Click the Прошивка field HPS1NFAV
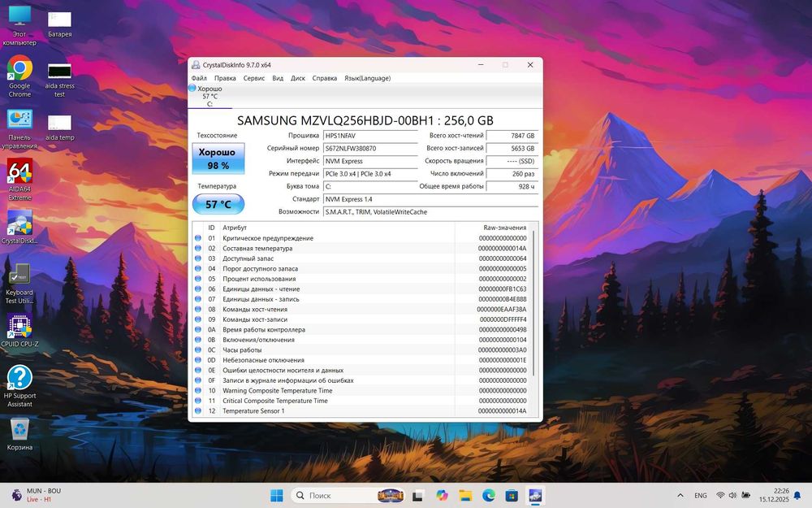Viewport: 812px width, 508px height. pos(370,136)
